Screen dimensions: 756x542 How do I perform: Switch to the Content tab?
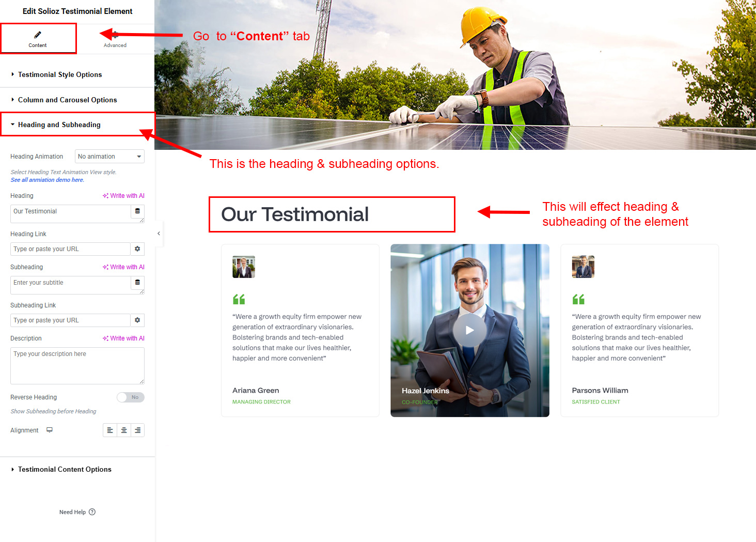(38, 39)
